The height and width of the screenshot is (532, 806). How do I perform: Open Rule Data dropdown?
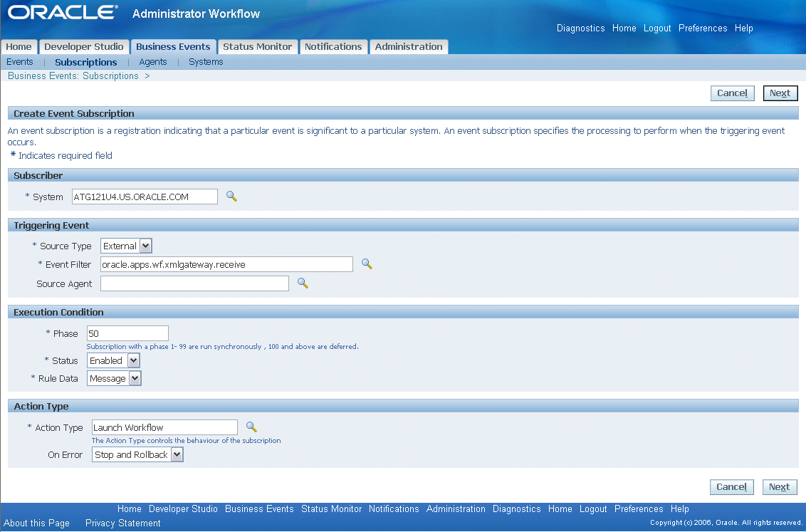click(x=114, y=378)
